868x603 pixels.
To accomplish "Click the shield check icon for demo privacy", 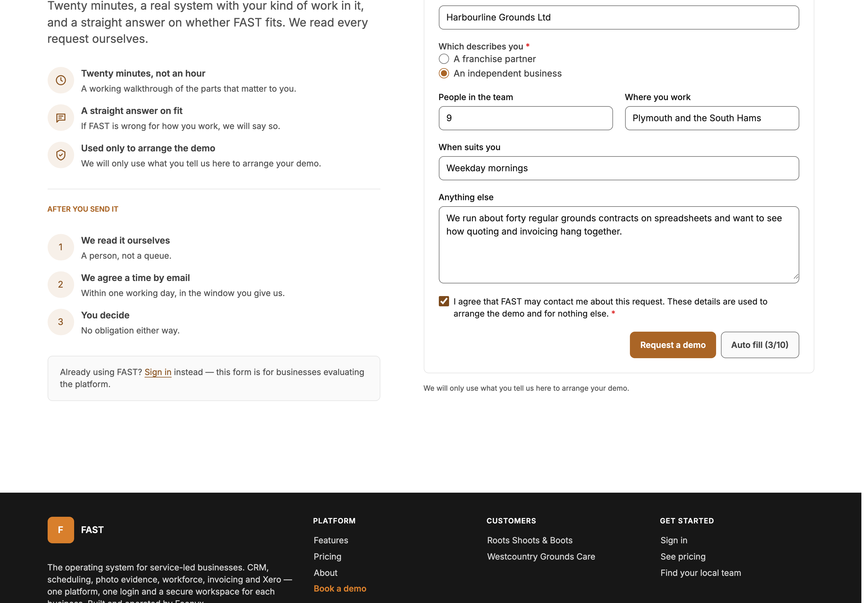I will [61, 155].
